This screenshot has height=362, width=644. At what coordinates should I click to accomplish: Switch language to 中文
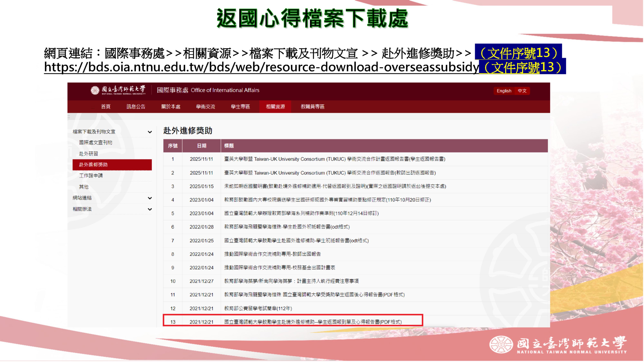tap(522, 91)
